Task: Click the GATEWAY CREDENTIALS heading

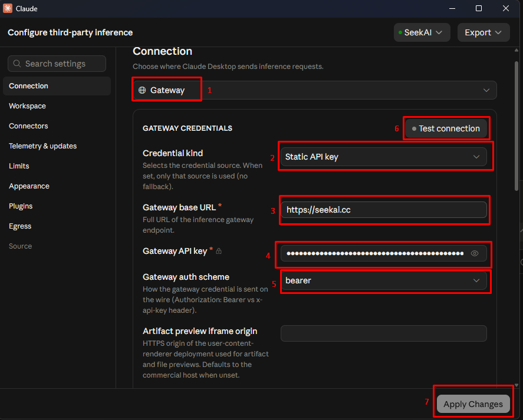Action: pos(188,128)
